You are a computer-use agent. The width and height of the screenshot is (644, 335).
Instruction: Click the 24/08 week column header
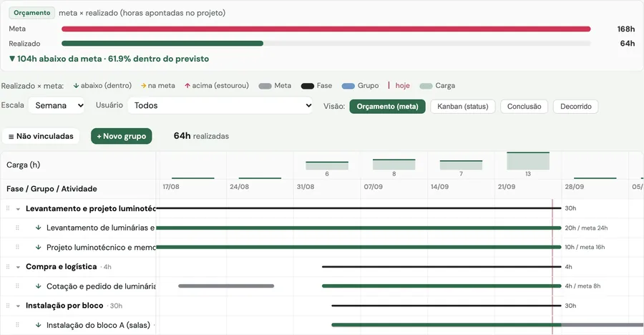239,187
